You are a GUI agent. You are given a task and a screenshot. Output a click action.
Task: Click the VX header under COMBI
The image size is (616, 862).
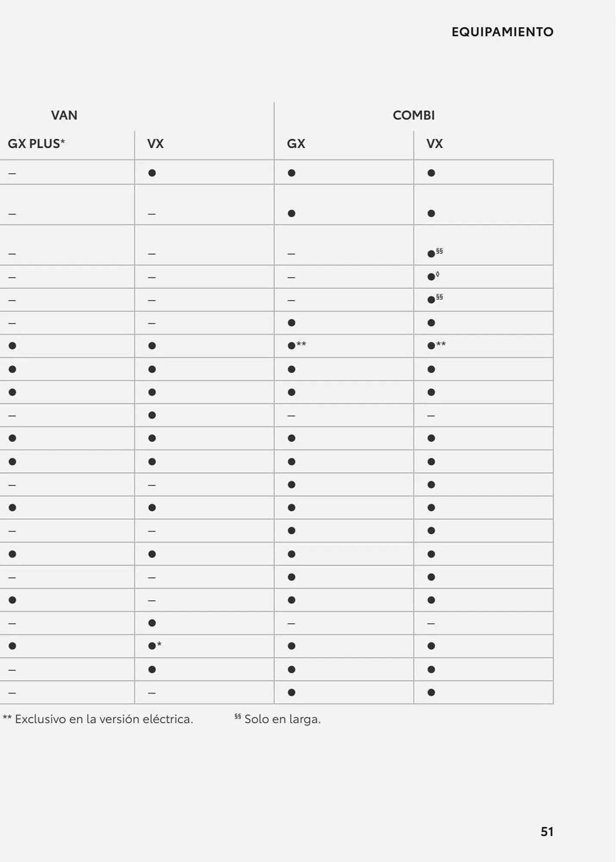click(435, 144)
